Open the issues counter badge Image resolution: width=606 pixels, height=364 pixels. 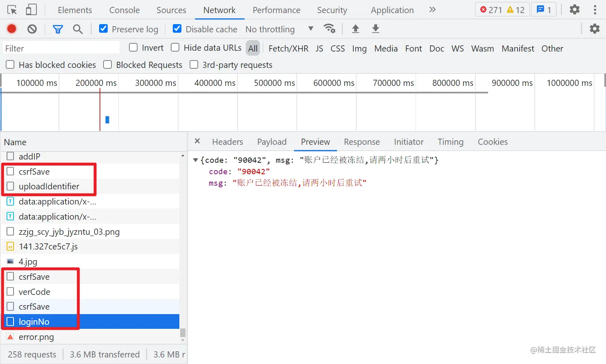click(x=544, y=9)
